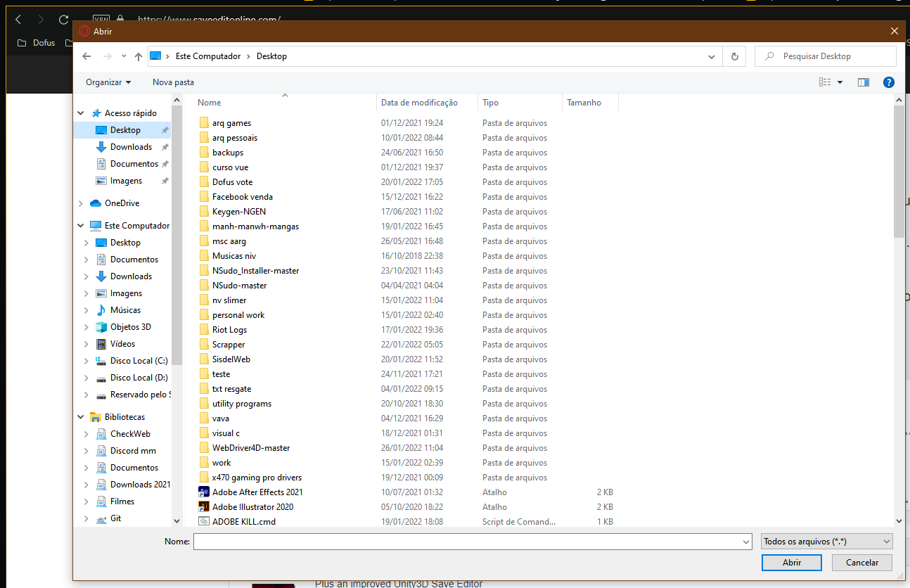Select the Filmes library

tap(122, 501)
